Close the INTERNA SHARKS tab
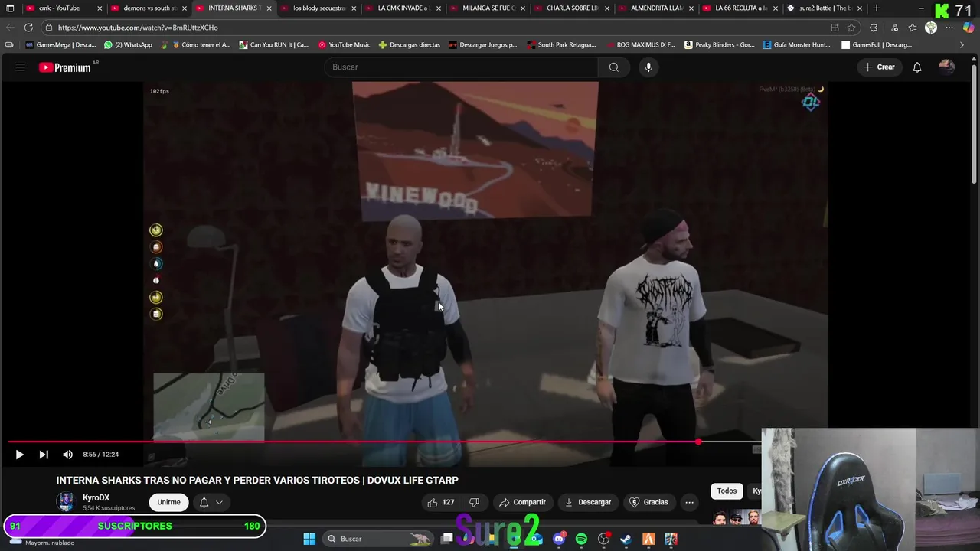The height and width of the screenshot is (551, 980). point(269,8)
